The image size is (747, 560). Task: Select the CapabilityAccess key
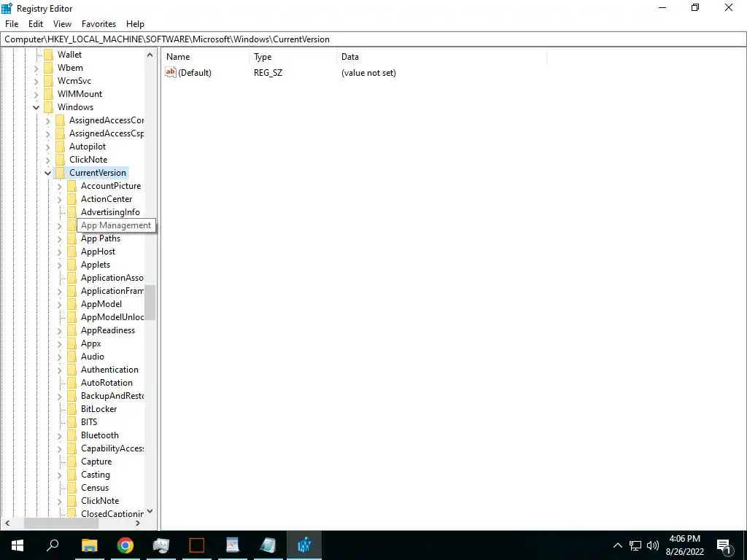tap(112, 448)
